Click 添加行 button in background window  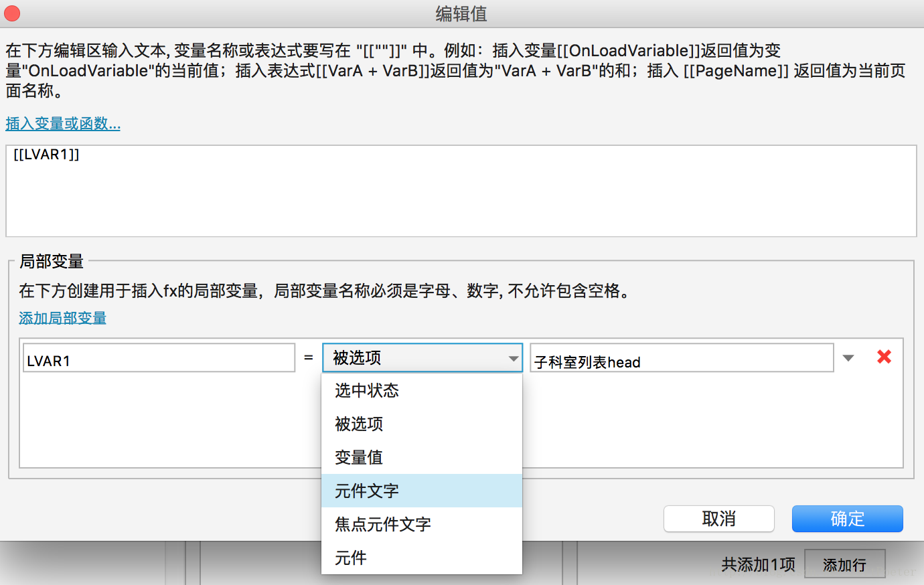(844, 565)
